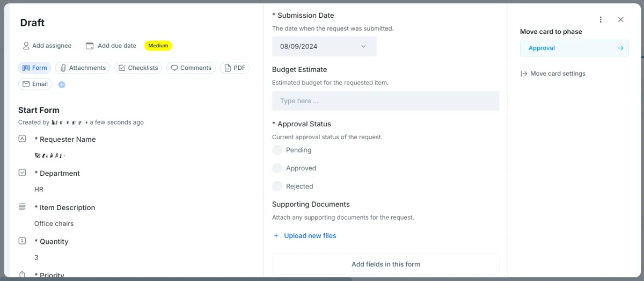Show the Comments tab
The height and width of the screenshot is (281, 644).
point(191,68)
